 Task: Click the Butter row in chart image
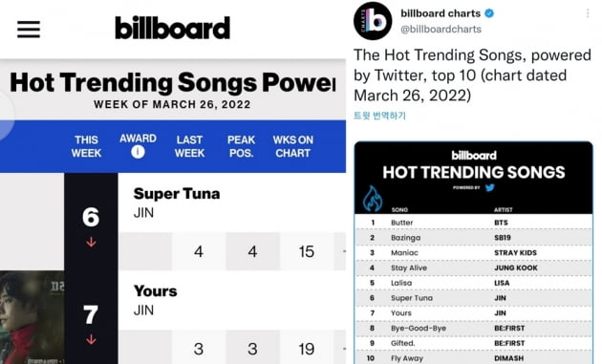[473, 223]
